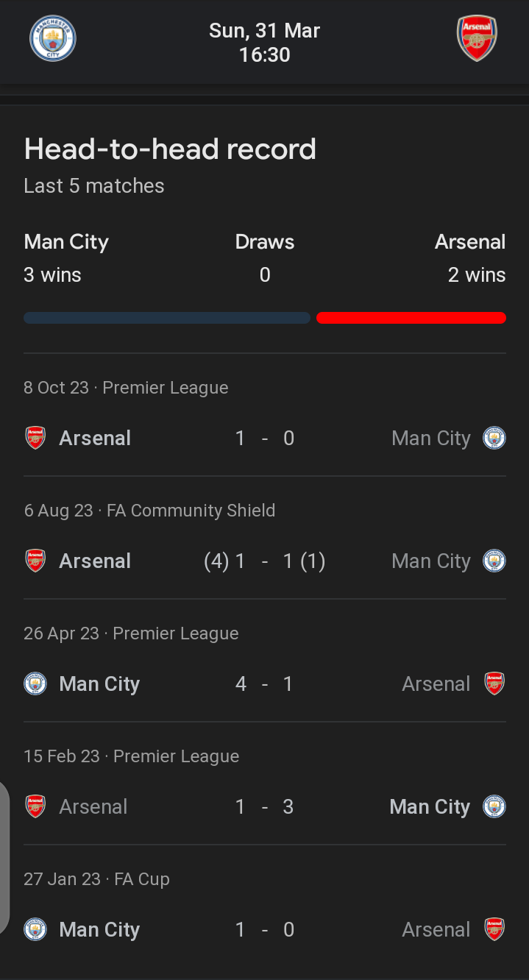Tap the Sun, 31 Mar match date
The height and width of the screenshot is (980, 529).
click(x=265, y=31)
